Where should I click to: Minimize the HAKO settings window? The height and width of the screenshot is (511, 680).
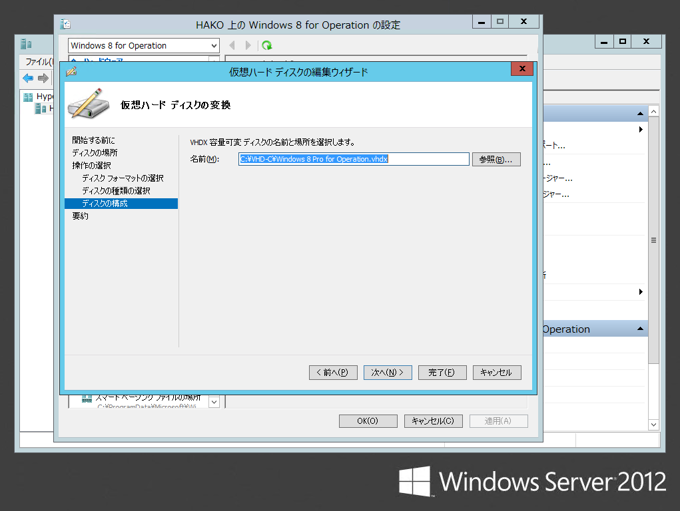[481, 21]
